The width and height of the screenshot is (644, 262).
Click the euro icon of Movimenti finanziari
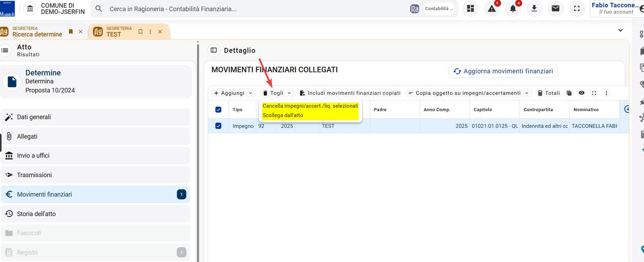[x=9, y=194]
